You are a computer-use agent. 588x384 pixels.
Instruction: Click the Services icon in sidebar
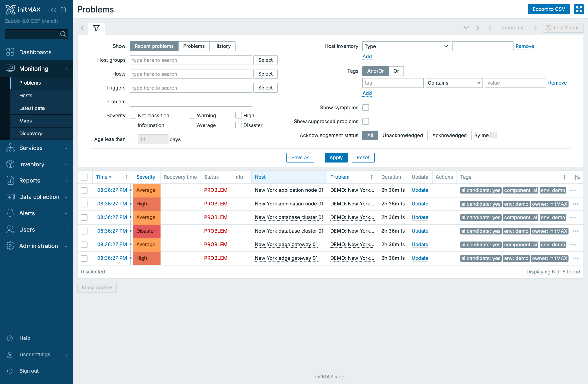coord(10,148)
